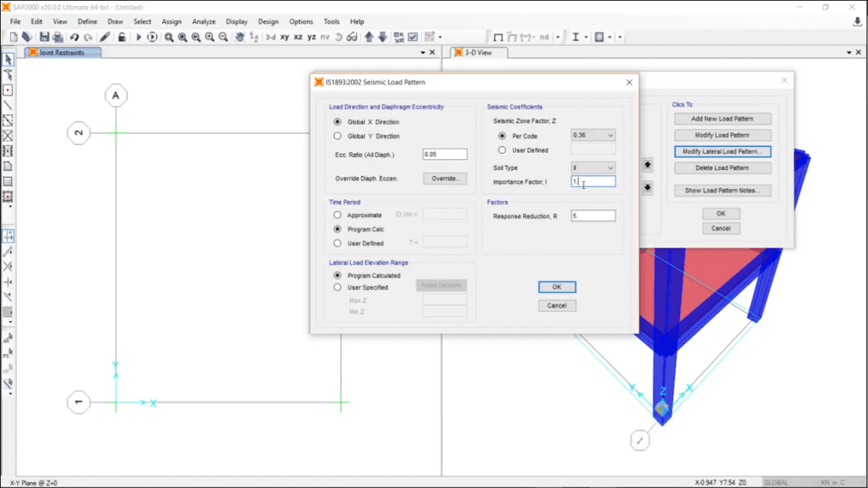Click Importance Factor input field
This screenshot has width=868, height=488.
tap(593, 181)
